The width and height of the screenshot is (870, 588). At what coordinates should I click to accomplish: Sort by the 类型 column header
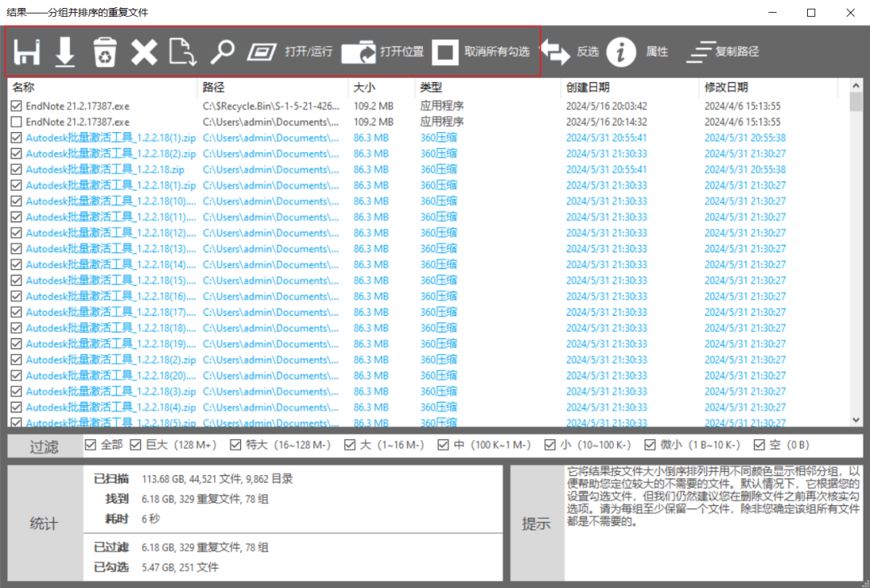(487, 87)
